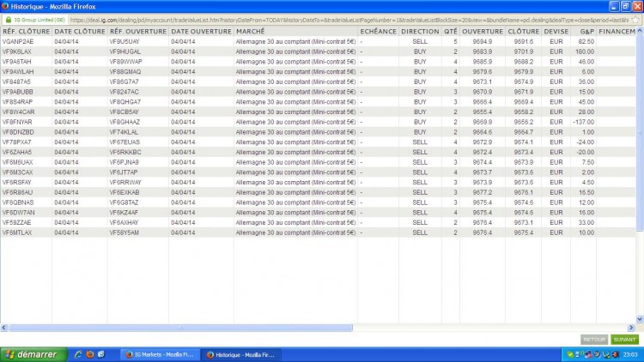The image size is (644, 362).
Task: Click the G&P column header
Action: click(x=587, y=31)
